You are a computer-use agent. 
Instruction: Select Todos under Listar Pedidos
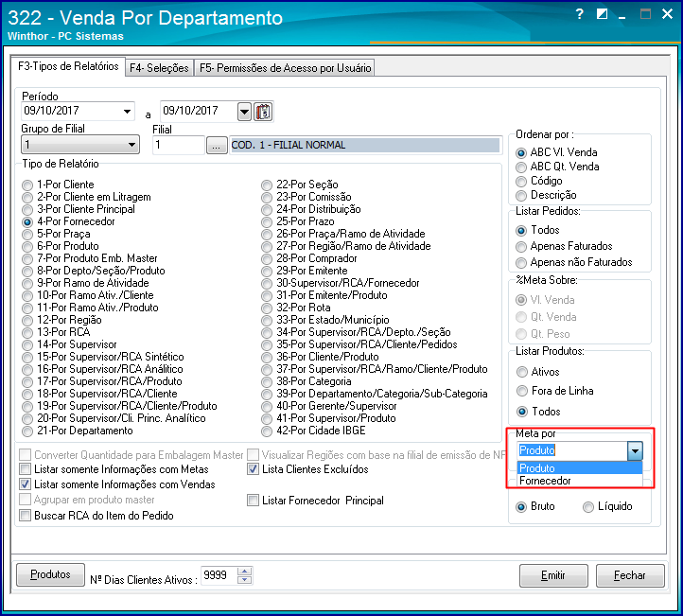[x=537, y=230]
